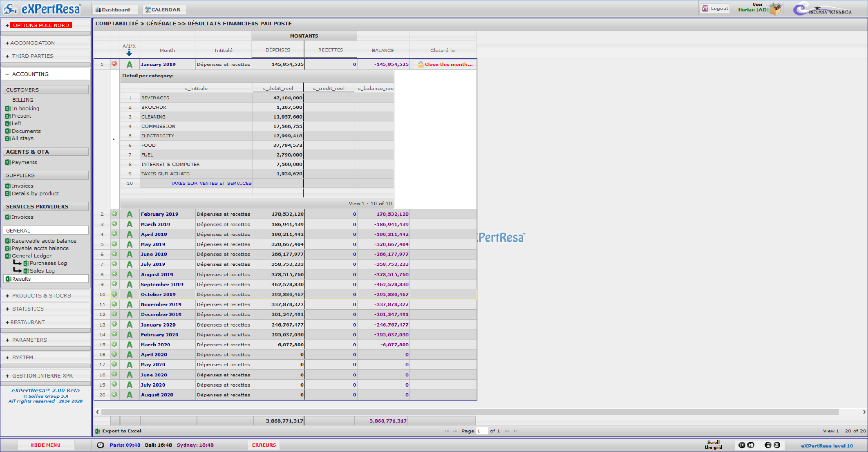Image resolution: width=868 pixels, height=452 pixels.
Task: Open the Sales Log Excel report
Action: (42, 271)
